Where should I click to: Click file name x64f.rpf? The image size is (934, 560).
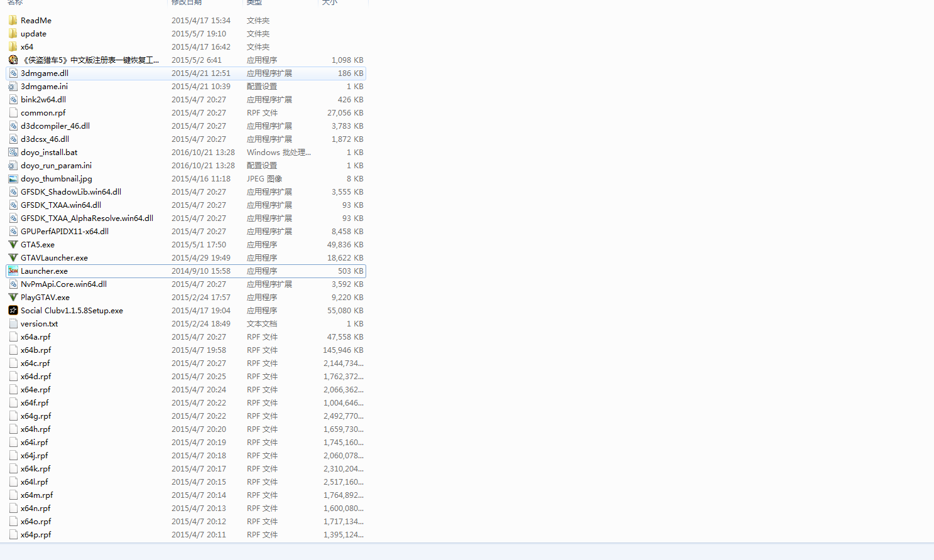(x=35, y=402)
